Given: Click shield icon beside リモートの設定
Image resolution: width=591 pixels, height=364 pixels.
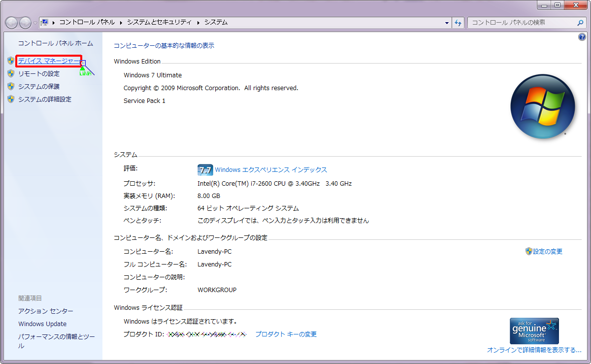Looking at the screenshot, I should pos(11,73).
